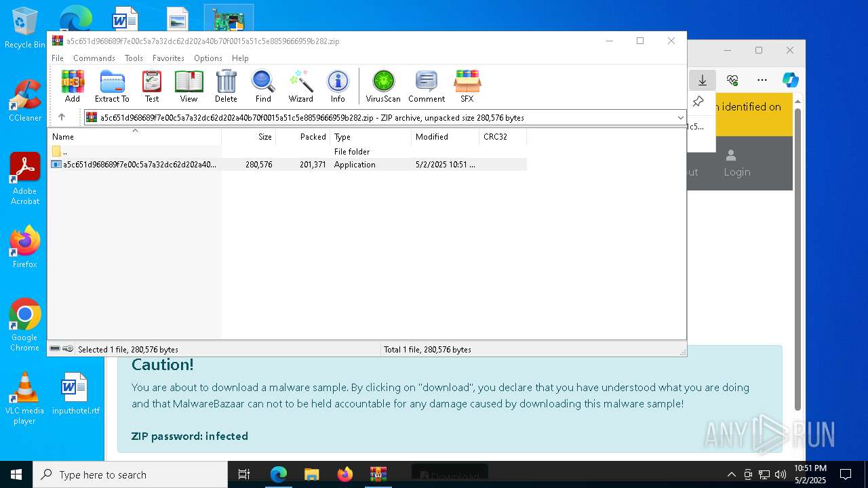Click the Add toolbar icon in WinRAR
This screenshot has height=488, width=868.
(x=73, y=86)
